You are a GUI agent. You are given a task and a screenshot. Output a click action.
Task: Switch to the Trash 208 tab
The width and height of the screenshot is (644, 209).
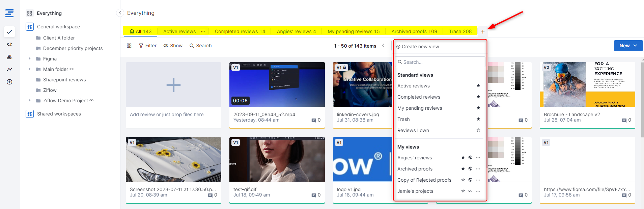[x=460, y=31]
